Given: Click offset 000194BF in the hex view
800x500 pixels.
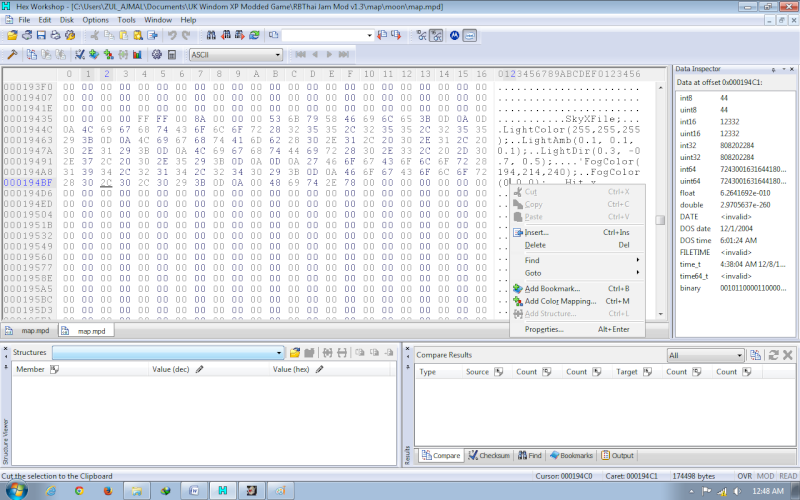Looking at the screenshot, I should coord(28,183).
